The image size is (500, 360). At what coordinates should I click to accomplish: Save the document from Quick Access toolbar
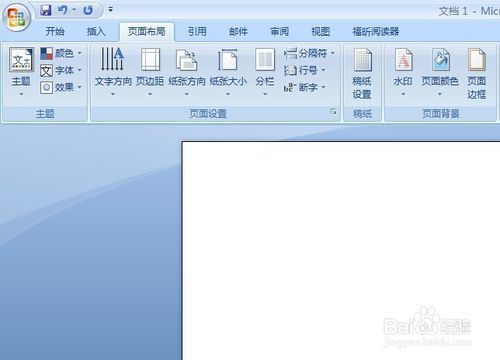tap(46, 10)
